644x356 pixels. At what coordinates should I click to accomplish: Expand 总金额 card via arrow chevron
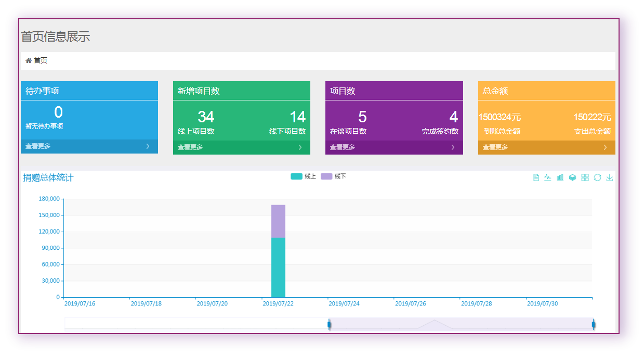click(605, 147)
